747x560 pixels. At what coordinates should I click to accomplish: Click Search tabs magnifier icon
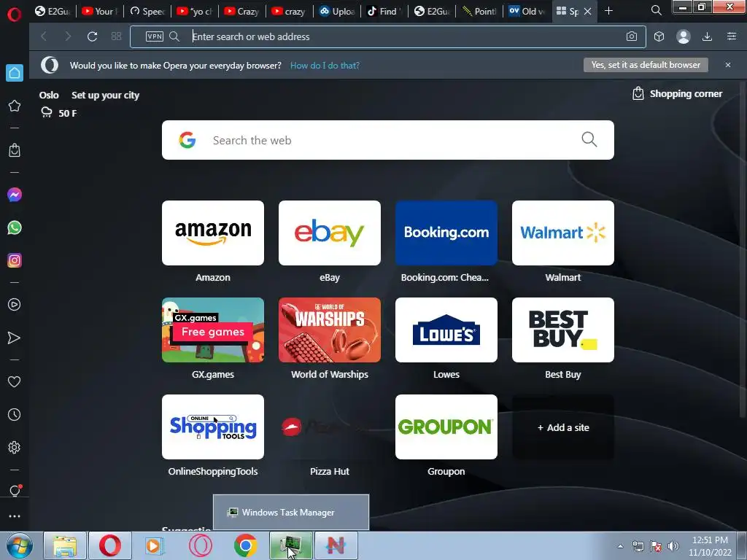pos(656,10)
